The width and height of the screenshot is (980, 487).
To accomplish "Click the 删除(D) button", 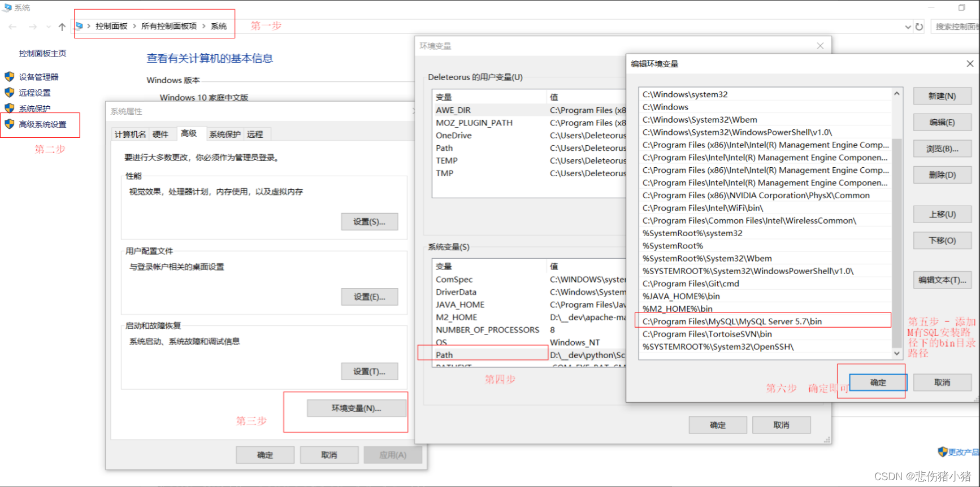I will point(942,175).
